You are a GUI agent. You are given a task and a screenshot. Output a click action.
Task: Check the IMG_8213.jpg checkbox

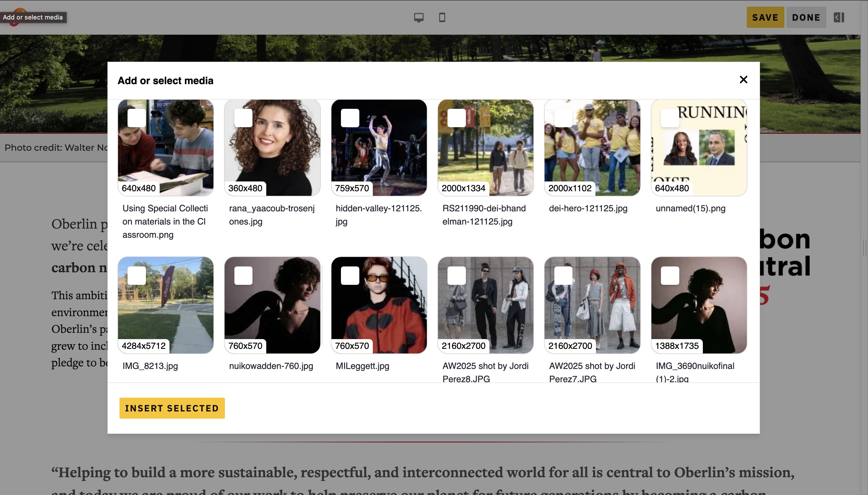[136, 275]
